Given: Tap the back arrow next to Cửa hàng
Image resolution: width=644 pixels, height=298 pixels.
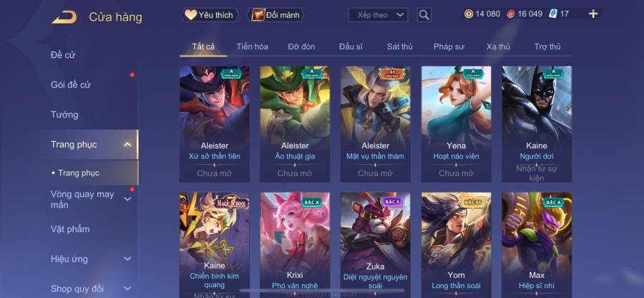Looking at the screenshot, I should [x=64, y=17].
